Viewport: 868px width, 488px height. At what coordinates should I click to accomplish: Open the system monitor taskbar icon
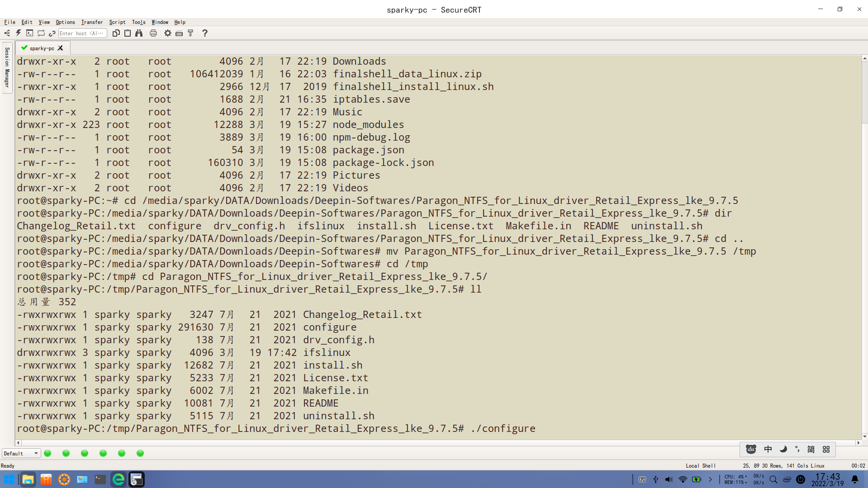pyautogui.click(x=82, y=479)
